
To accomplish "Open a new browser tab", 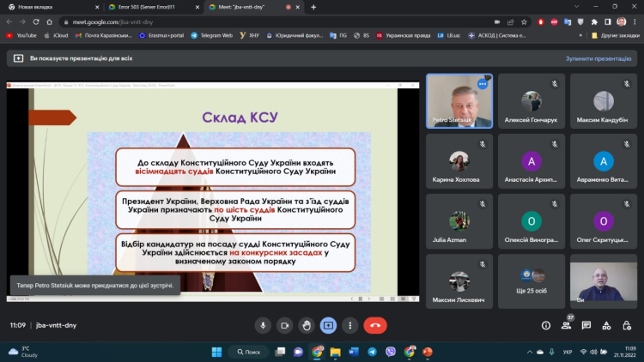I will [313, 7].
